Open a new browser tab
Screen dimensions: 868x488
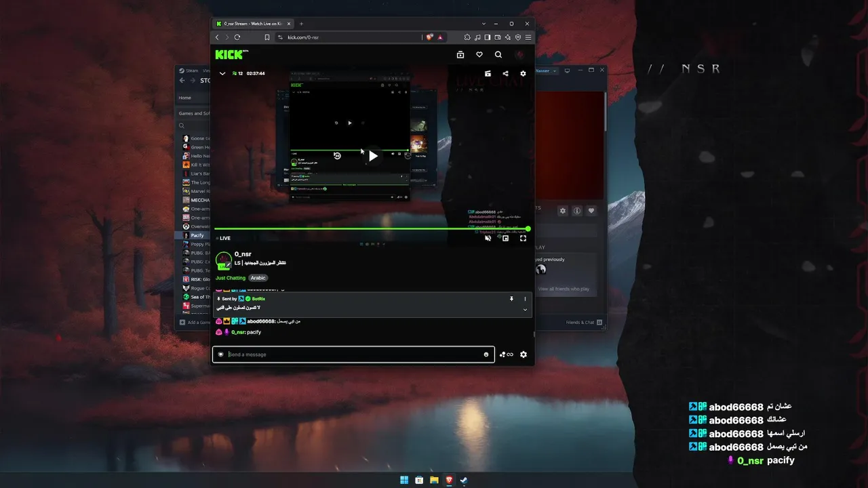coord(301,24)
